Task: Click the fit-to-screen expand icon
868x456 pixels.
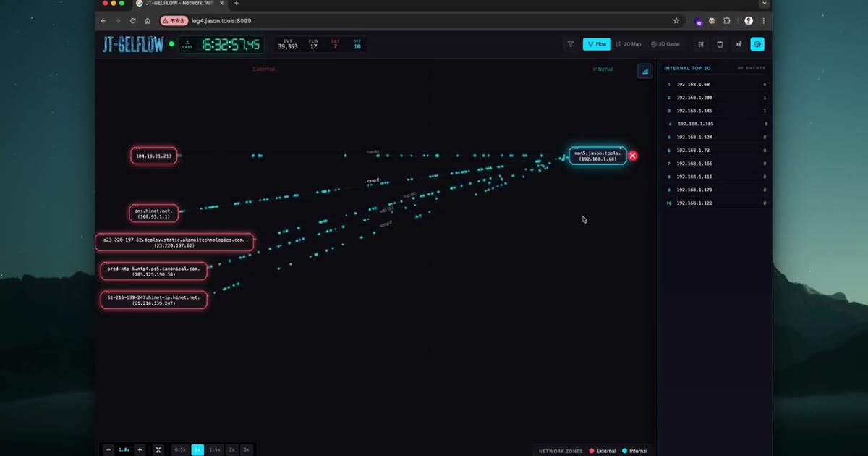Action: pos(158,449)
